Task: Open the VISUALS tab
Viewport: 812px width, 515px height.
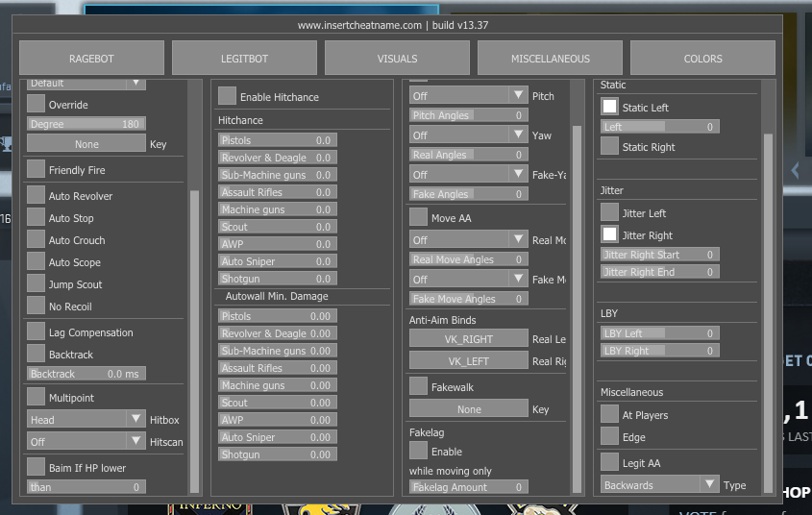Action: click(x=397, y=59)
